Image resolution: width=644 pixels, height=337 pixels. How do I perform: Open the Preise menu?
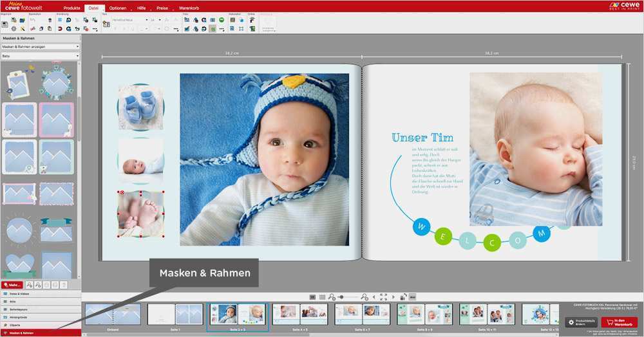coord(163,8)
